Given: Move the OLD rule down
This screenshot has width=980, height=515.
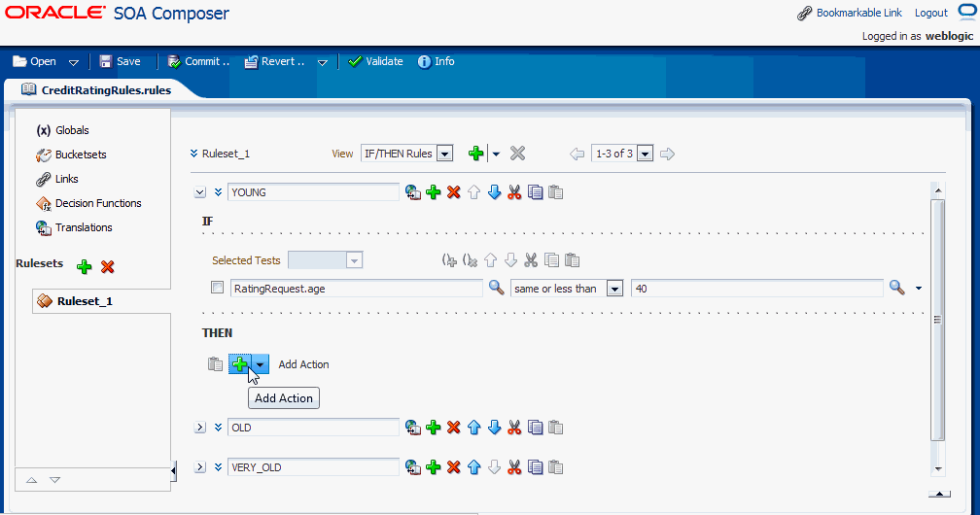Looking at the screenshot, I should [494, 428].
